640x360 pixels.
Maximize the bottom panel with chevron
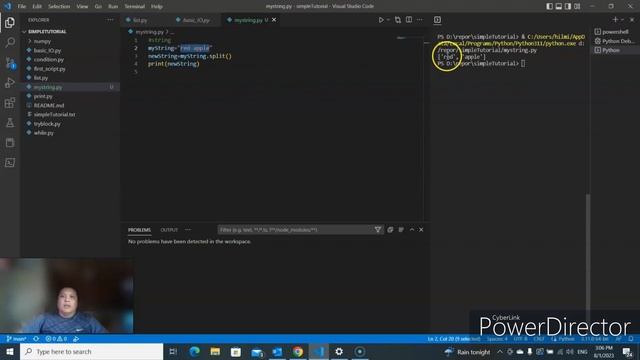pyautogui.click(x=412, y=230)
